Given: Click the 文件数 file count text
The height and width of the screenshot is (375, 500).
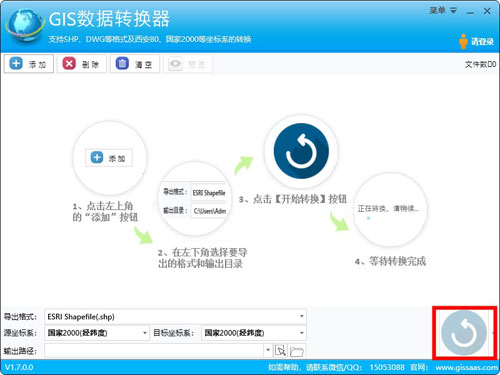Looking at the screenshot, I should coord(480,64).
